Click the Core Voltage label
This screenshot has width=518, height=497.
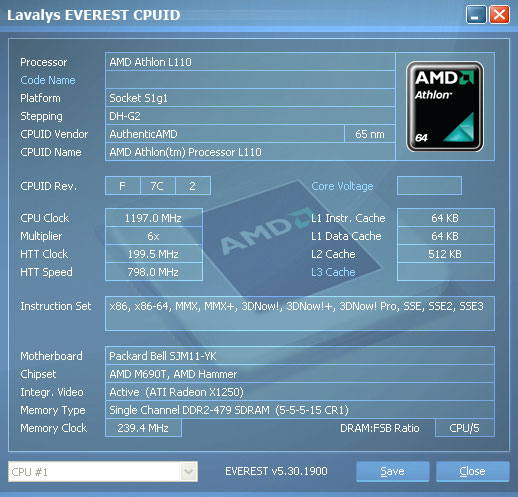[342, 186]
